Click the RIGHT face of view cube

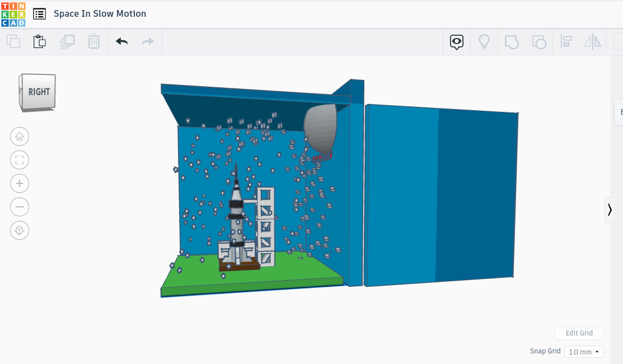(39, 92)
